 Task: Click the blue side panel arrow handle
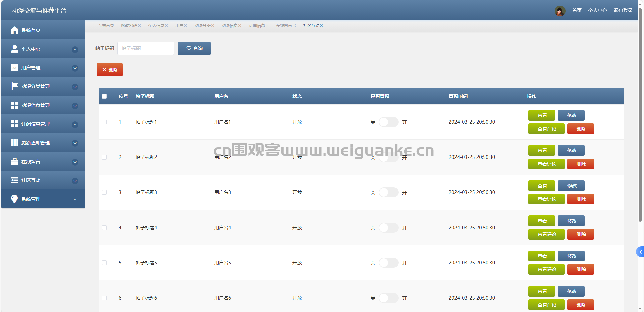coord(640,252)
